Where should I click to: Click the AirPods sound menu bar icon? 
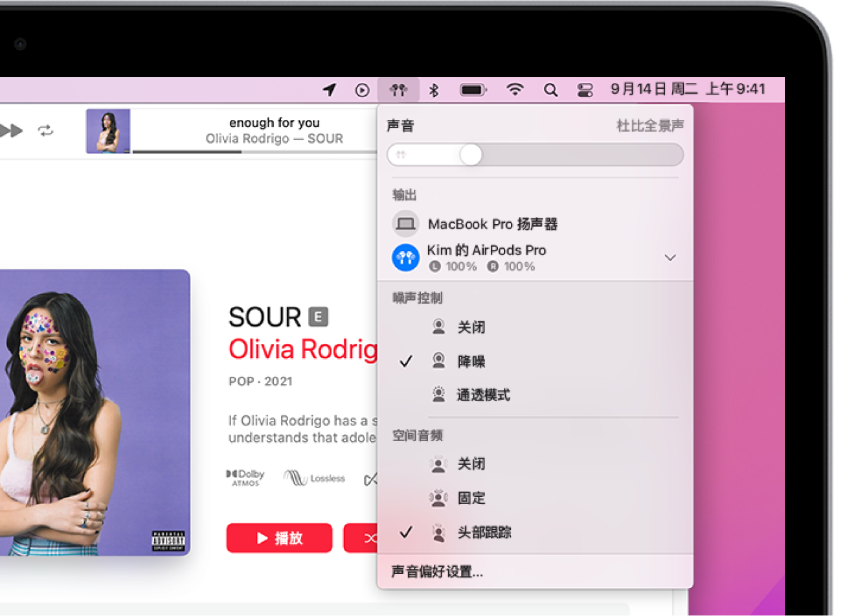coord(399,89)
